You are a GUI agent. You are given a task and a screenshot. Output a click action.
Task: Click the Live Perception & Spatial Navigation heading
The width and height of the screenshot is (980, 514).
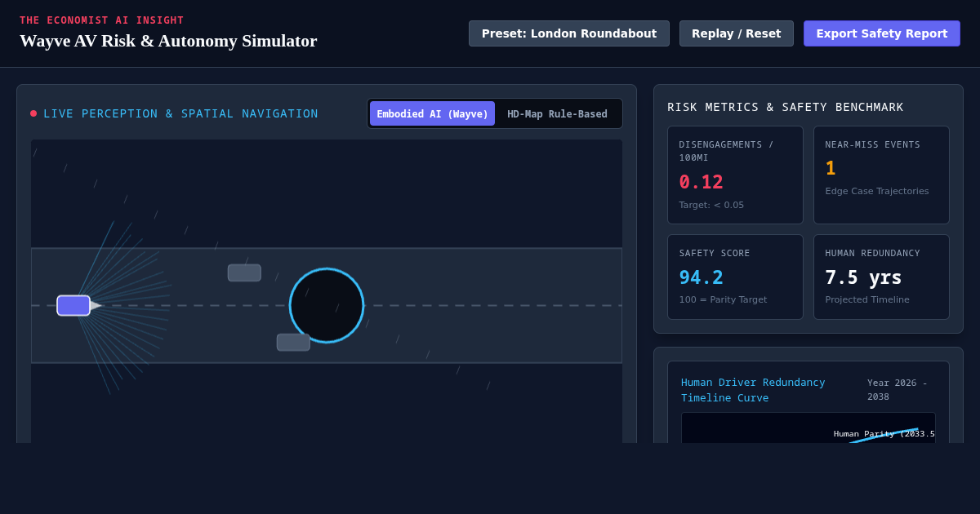[x=180, y=113]
